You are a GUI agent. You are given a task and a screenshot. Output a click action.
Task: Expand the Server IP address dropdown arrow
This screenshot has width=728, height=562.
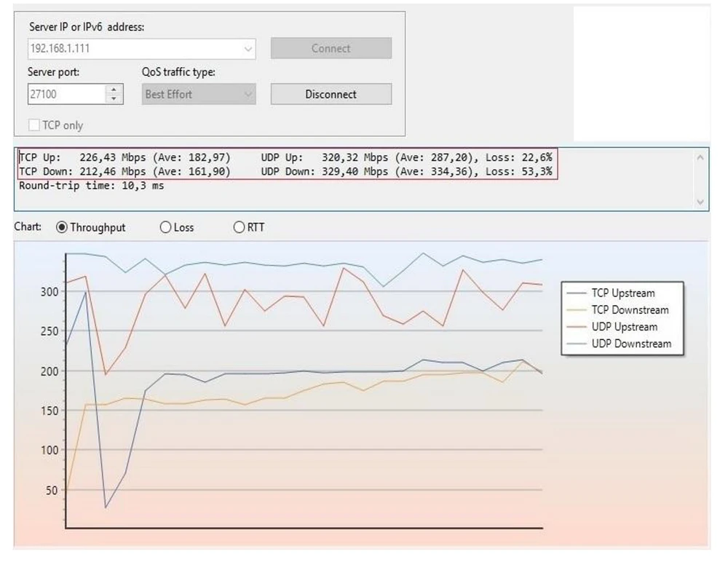(248, 50)
